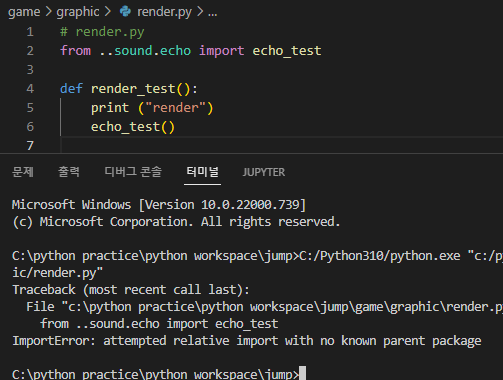This screenshot has width=503, height=380.
Task: Click 'sound.echo' module name in editor
Action: (152, 51)
